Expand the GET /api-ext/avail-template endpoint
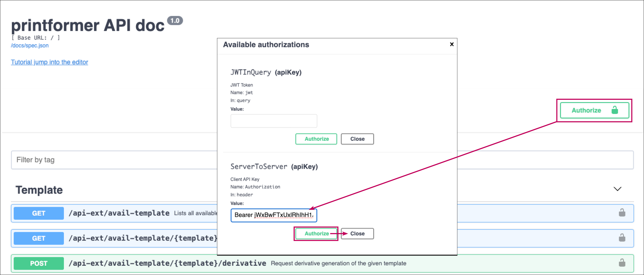The height and width of the screenshot is (275, 644). (x=119, y=213)
